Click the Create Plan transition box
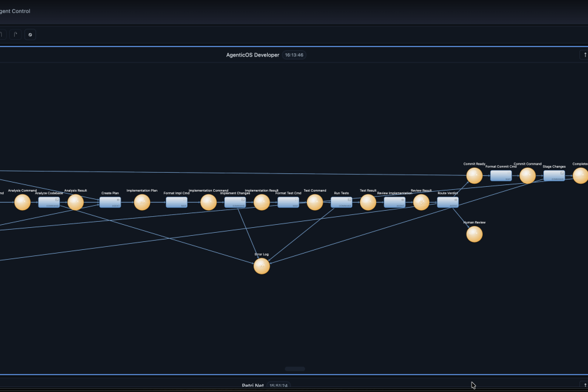The image size is (588, 392). pyautogui.click(x=110, y=202)
